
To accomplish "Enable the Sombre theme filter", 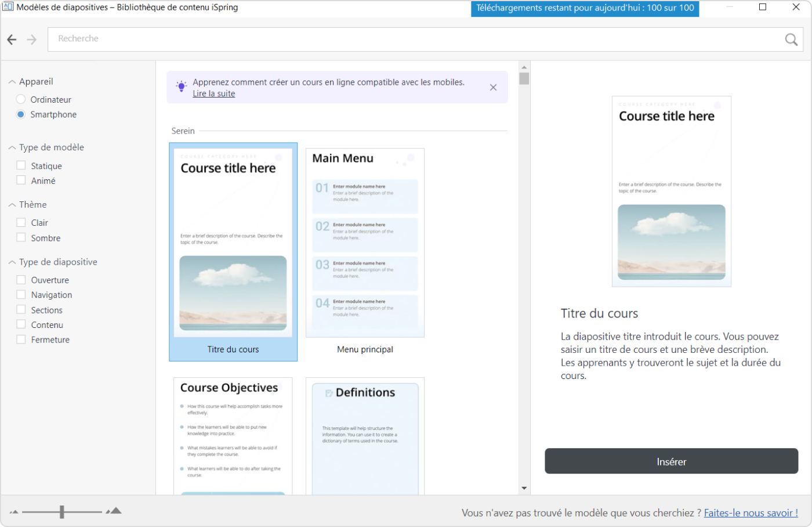I will coord(21,237).
